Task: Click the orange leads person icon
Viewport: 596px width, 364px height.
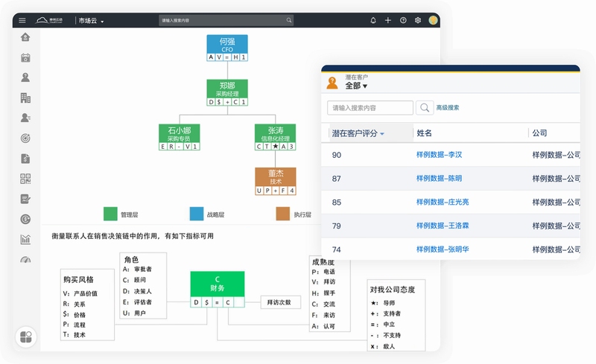Action: (x=332, y=83)
